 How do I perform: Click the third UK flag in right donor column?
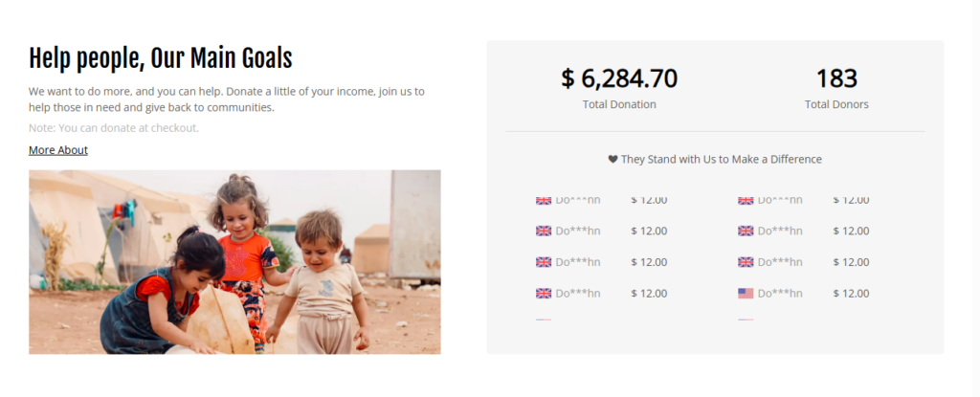[x=746, y=262]
